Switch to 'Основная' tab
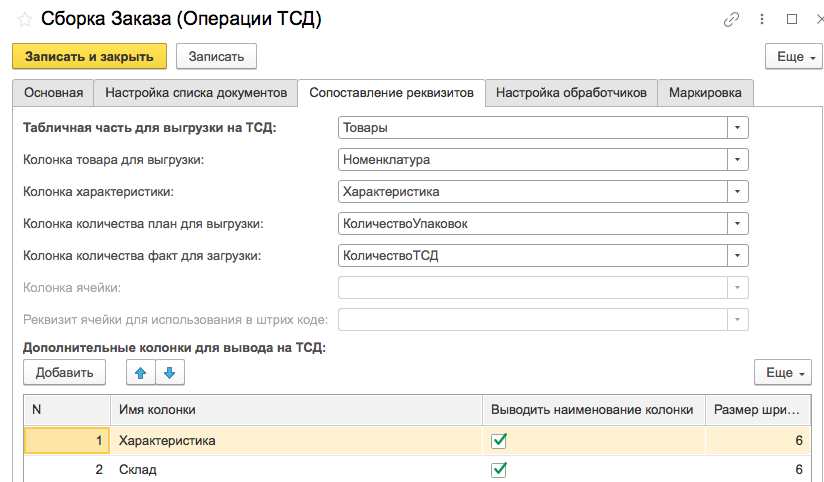The width and height of the screenshot is (824, 482). click(x=53, y=93)
